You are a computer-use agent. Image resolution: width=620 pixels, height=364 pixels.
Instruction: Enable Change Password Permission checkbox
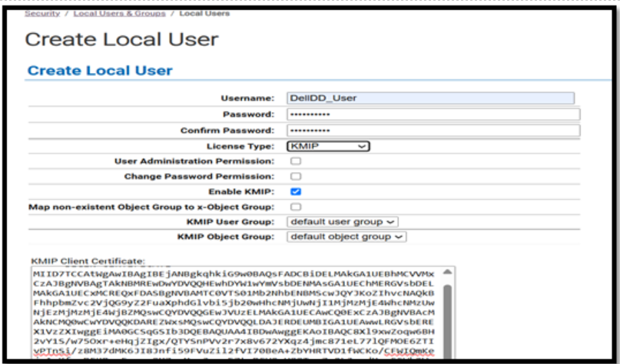click(295, 177)
